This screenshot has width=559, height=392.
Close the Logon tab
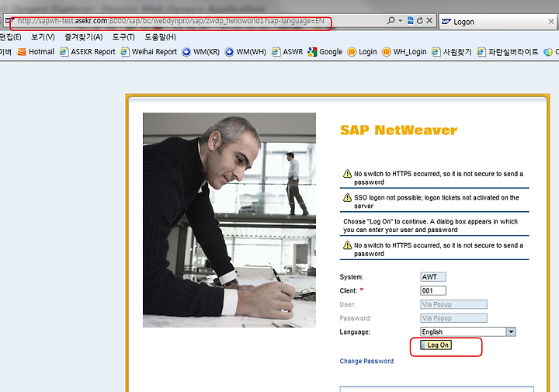point(550,22)
